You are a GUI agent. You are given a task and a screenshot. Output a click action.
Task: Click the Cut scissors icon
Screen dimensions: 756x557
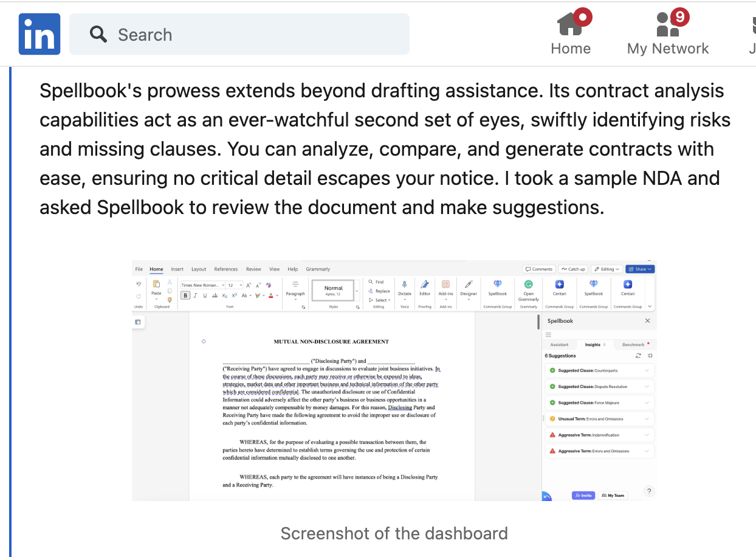click(170, 282)
